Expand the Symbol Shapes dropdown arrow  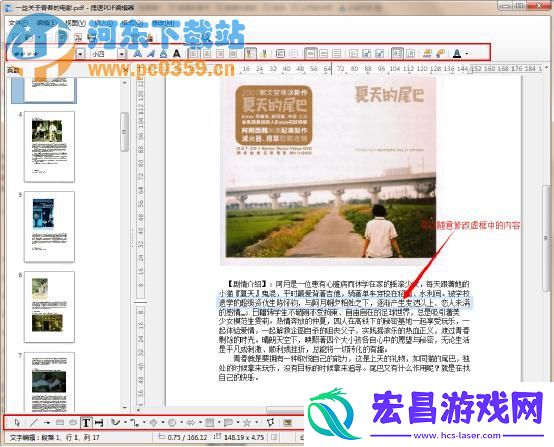(181, 422)
